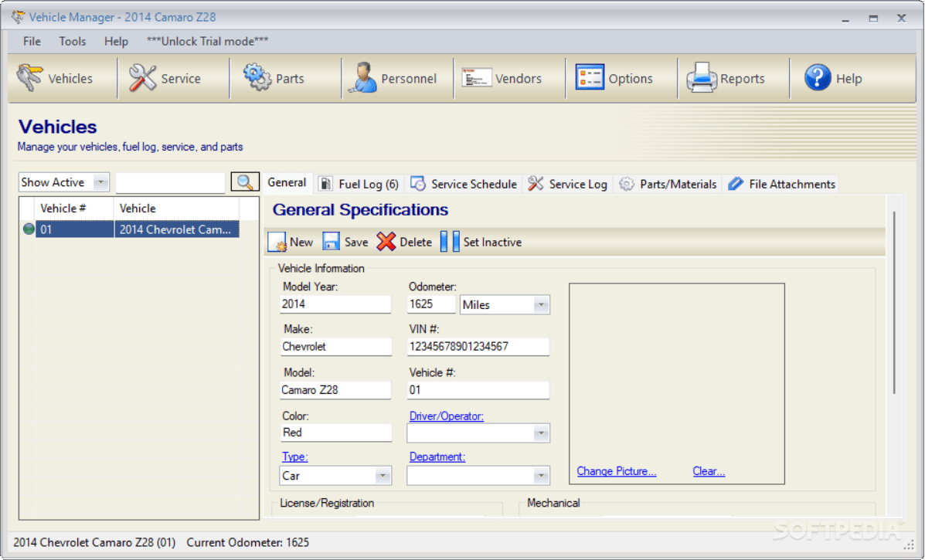Click the Personnel icon
This screenshot has width=925, height=560.
364,78
